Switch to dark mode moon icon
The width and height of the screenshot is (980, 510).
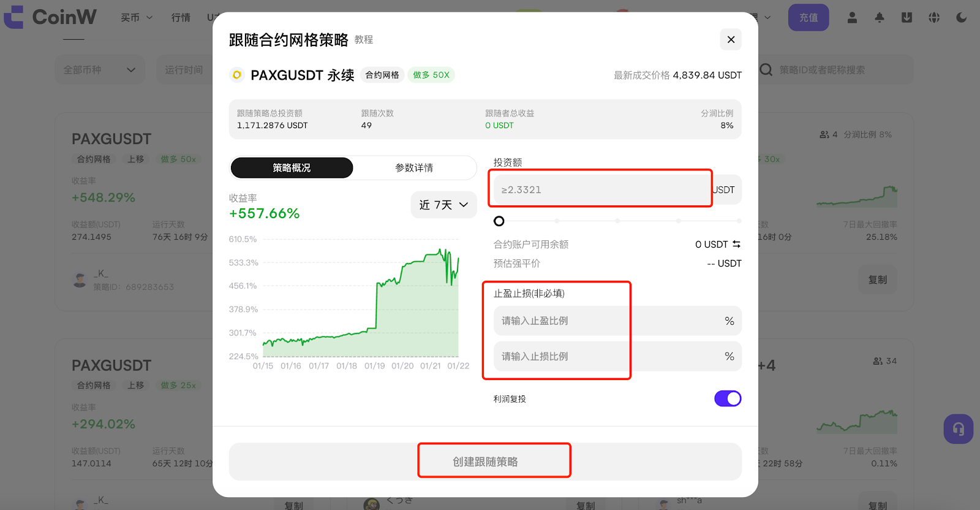(962, 18)
